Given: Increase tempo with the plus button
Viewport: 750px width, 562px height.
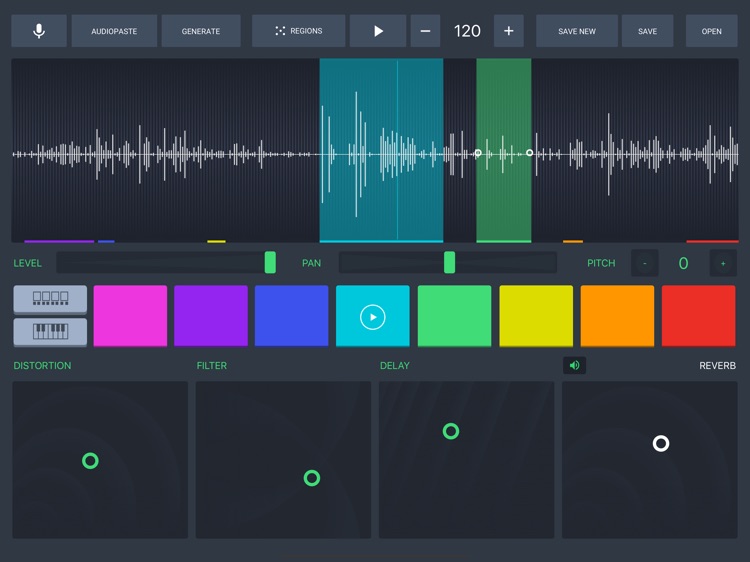Looking at the screenshot, I should [x=508, y=31].
